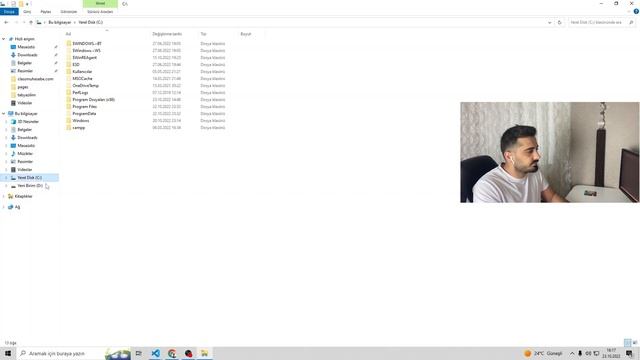Open the Ağ network item

pos(17,207)
